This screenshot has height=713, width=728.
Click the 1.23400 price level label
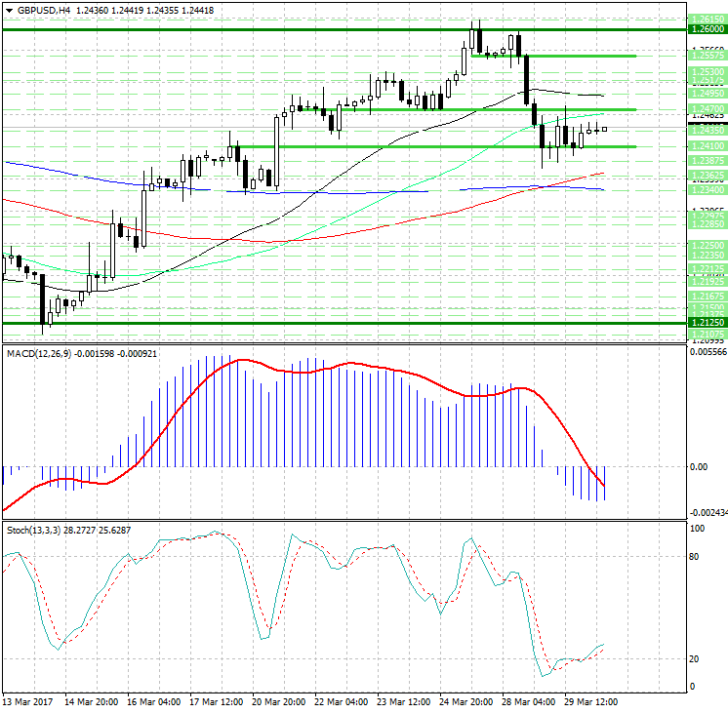click(707, 190)
